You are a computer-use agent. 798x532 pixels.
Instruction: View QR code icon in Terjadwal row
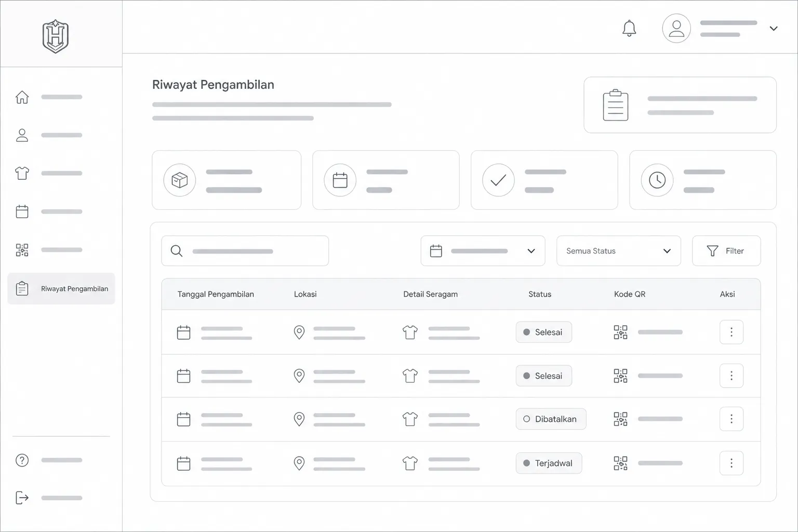tap(620, 463)
